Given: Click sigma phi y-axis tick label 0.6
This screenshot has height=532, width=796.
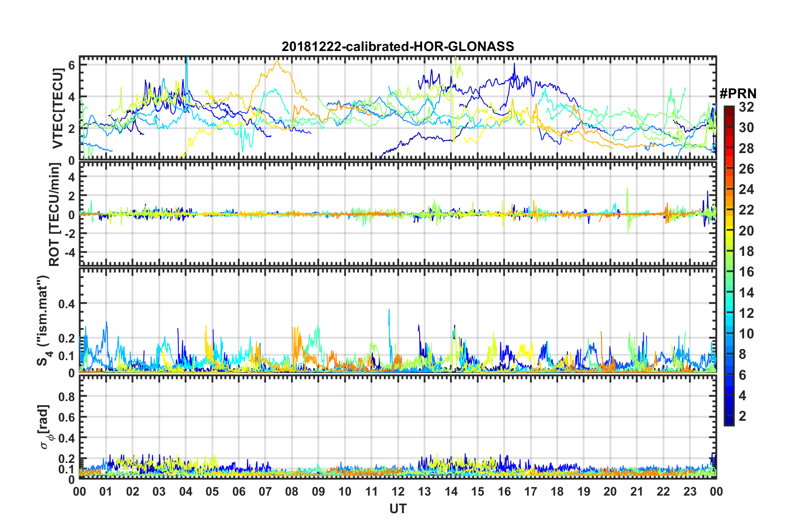Looking at the screenshot, I should click(x=67, y=417).
